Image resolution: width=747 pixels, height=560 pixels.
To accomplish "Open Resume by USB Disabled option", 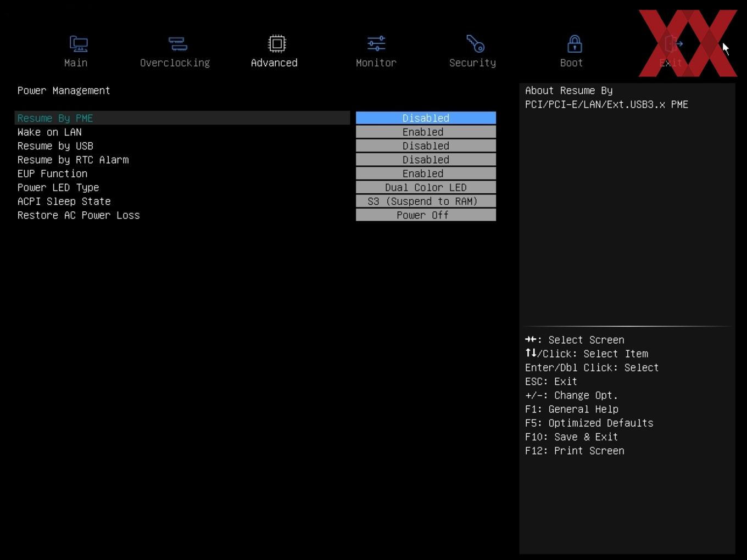I will tap(426, 145).
